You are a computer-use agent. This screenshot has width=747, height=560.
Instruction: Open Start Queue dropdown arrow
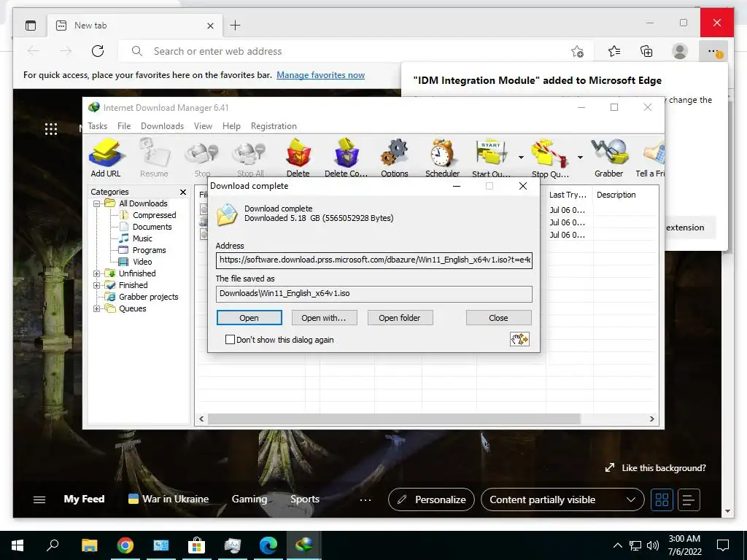click(x=521, y=157)
